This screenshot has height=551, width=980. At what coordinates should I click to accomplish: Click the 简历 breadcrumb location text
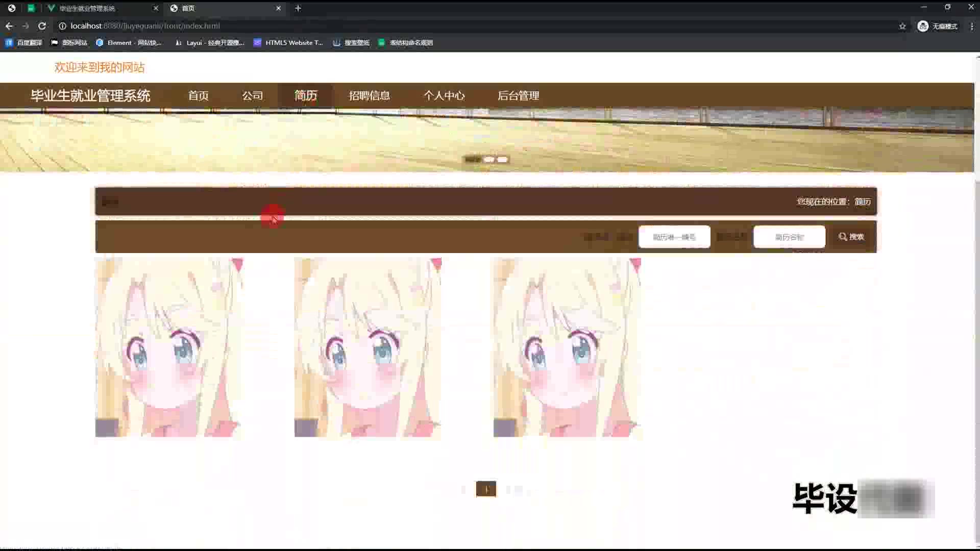tap(863, 202)
